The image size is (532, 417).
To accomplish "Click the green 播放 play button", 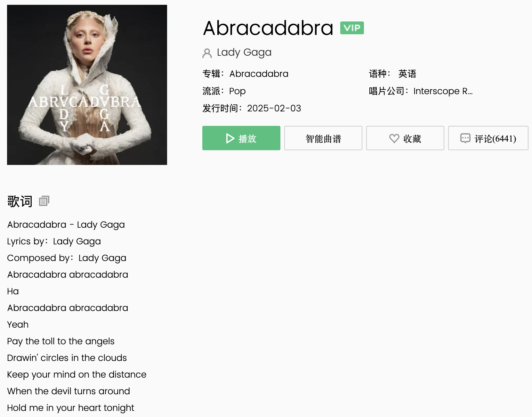I will point(241,138).
